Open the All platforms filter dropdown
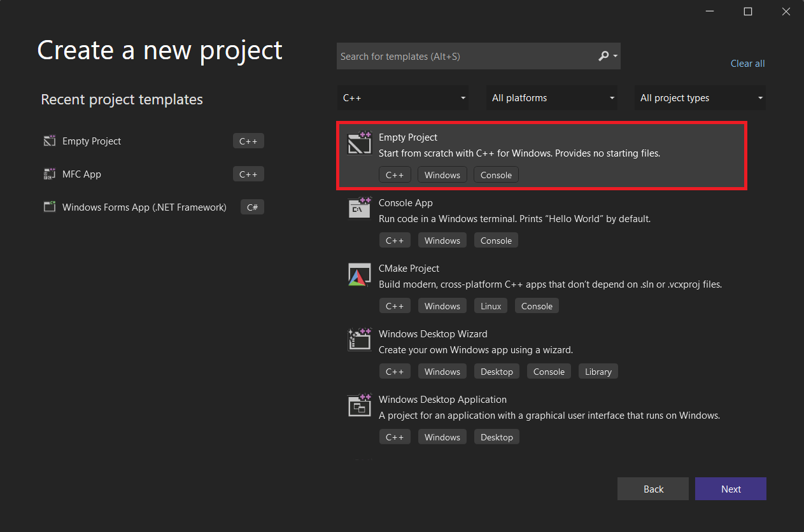This screenshot has height=532, width=804. click(551, 98)
